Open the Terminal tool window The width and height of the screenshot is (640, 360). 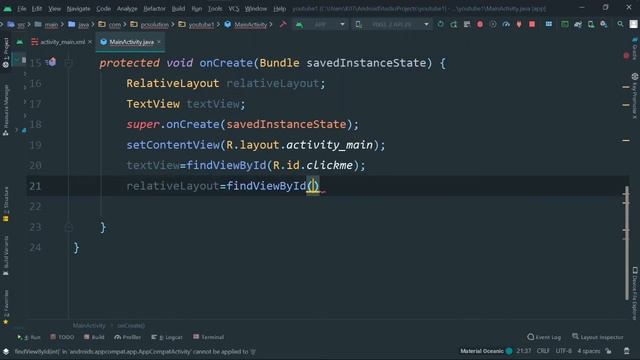(x=208, y=337)
